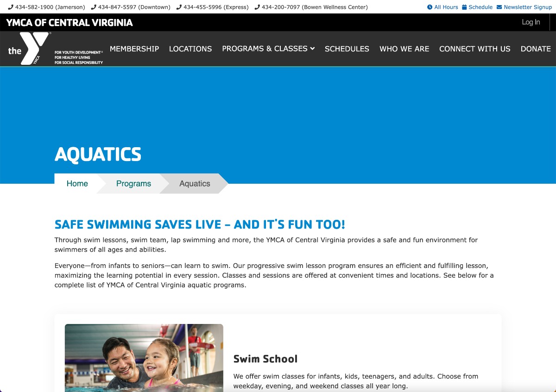Screen dimensions: 556x392
Task: Open the All Hours link
Action: coord(442,7)
